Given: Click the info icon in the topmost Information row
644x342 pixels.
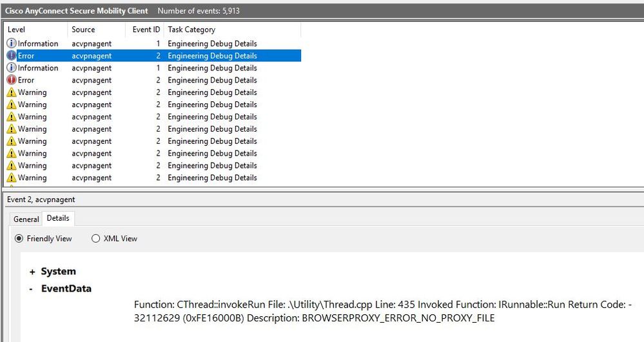Looking at the screenshot, I should click(x=12, y=43).
